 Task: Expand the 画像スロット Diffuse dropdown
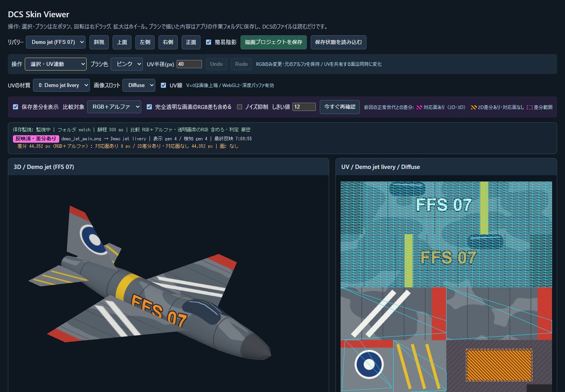(x=138, y=85)
